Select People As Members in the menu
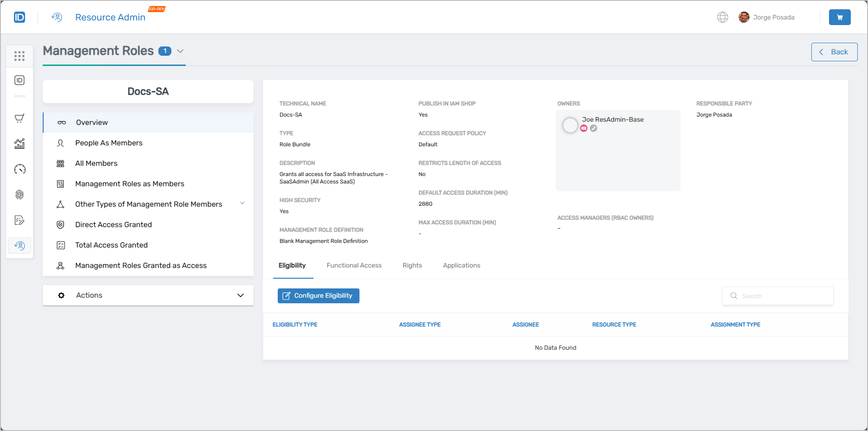This screenshot has width=868, height=431. (109, 143)
